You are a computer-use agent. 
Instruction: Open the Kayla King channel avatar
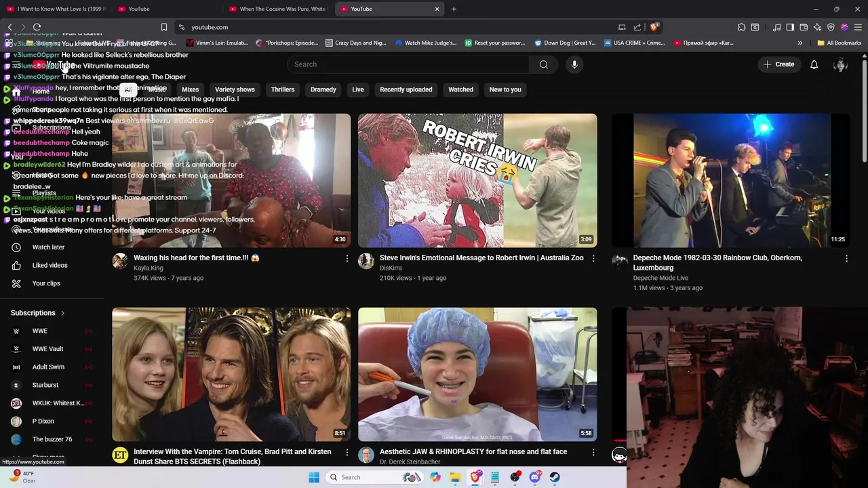pyautogui.click(x=120, y=262)
